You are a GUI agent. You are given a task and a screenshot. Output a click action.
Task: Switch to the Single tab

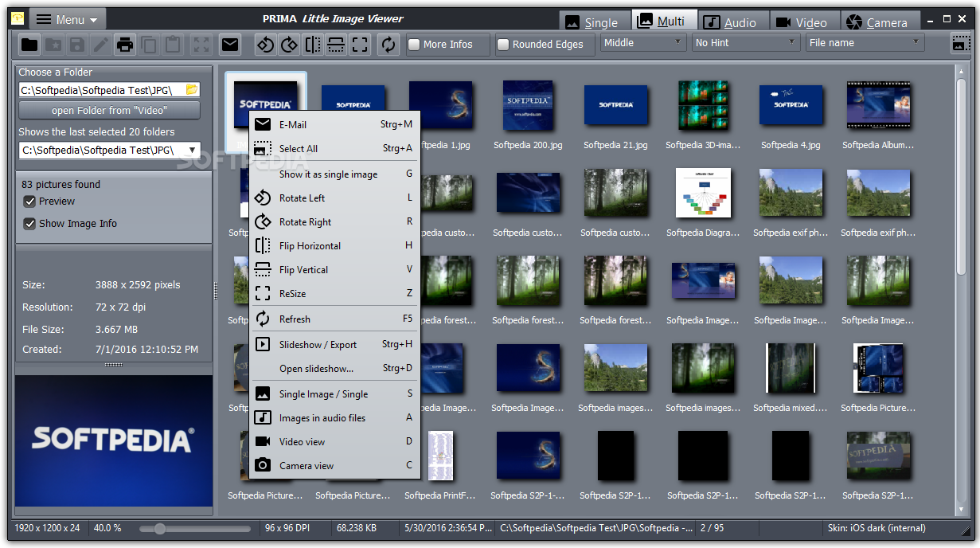click(595, 22)
